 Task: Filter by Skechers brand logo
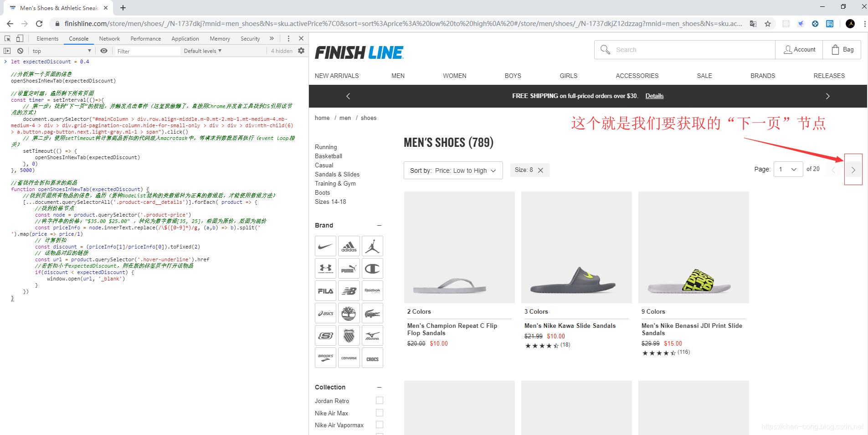325,336
